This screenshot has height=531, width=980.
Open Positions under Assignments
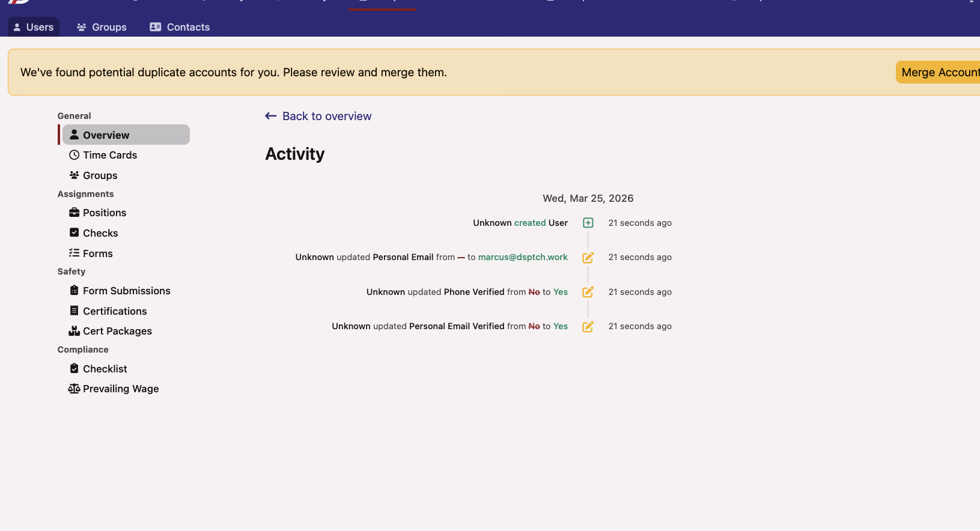pyautogui.click(x=98, y=213)
